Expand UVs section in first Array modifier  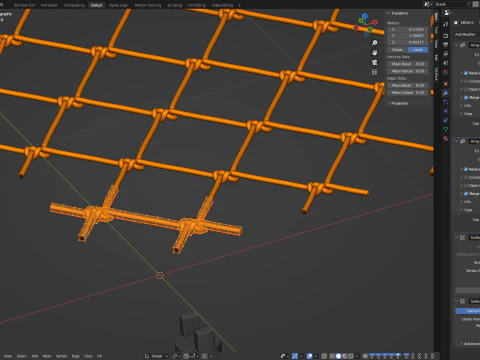click(x=466, y=105)
